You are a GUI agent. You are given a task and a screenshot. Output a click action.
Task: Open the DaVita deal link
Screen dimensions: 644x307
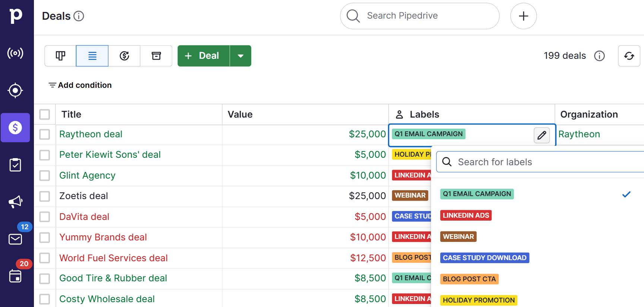(x=84, y=217)
